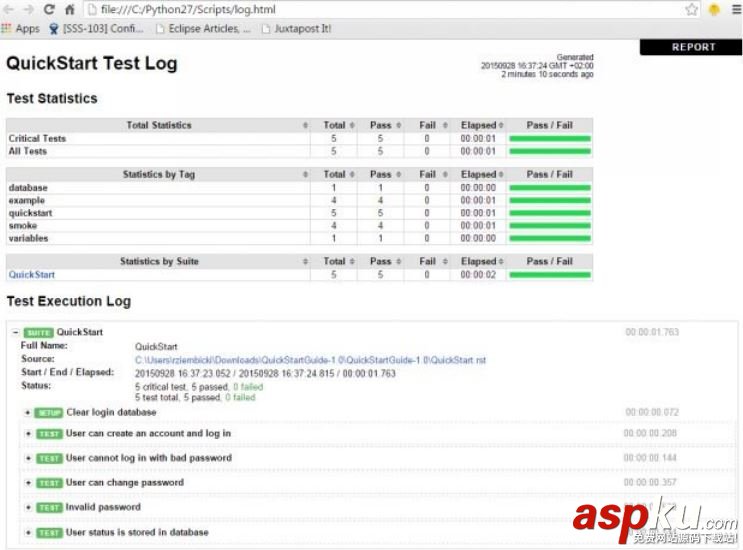Reload the page with the refresh icon
This screenshot has height=550, width=743.
click(x=49, y=9)
